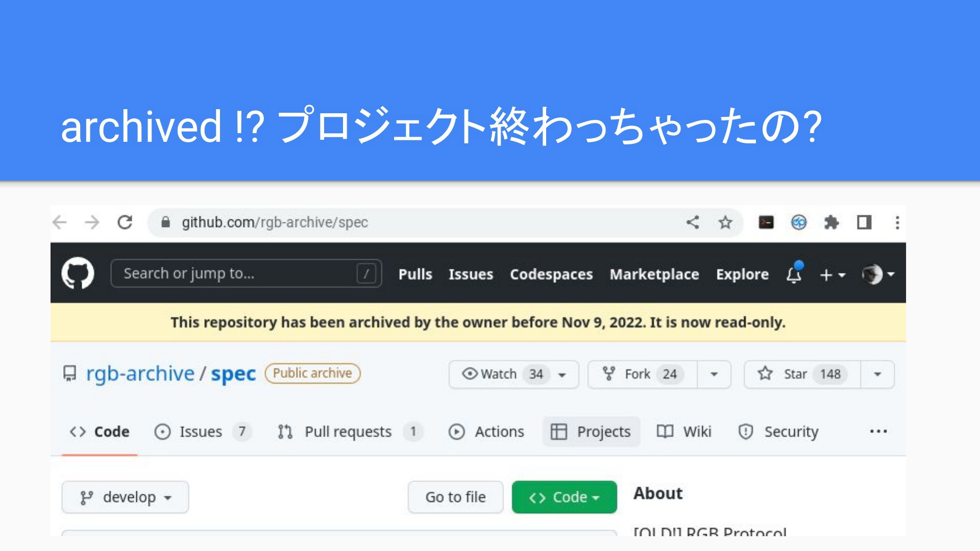This screenshot has height=551, width=980.
Task: Open the rgb-archive owner link
Action: 140,373
